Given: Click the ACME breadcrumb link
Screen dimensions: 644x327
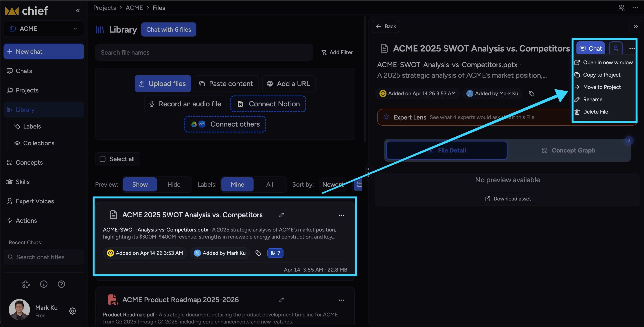Looking at the screenshot, I should point(134,8).
